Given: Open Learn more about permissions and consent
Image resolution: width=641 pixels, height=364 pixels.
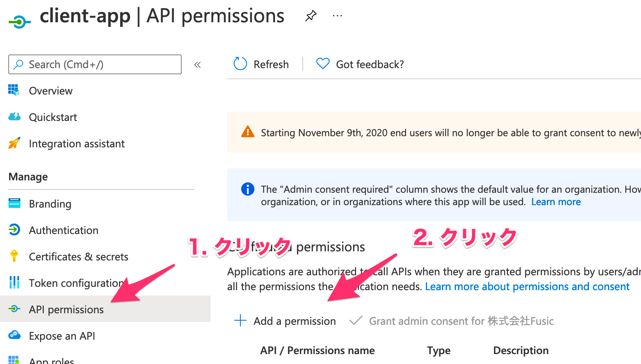Looking at the screenshot, I should tap(527, 286).
